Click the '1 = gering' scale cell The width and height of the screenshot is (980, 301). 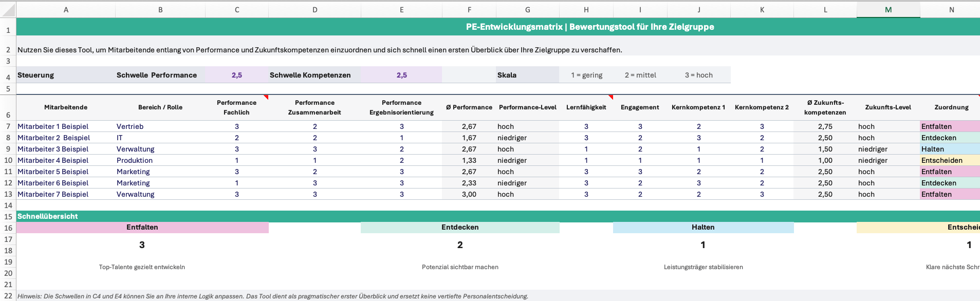pos(586,75)
